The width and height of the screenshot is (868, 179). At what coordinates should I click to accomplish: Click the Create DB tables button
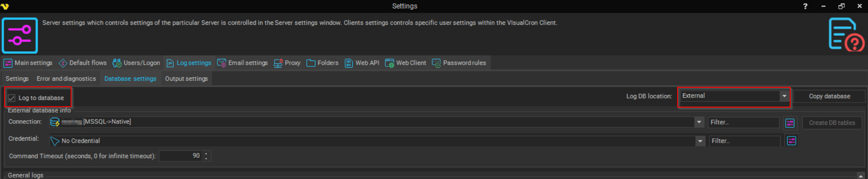(832, 123)
